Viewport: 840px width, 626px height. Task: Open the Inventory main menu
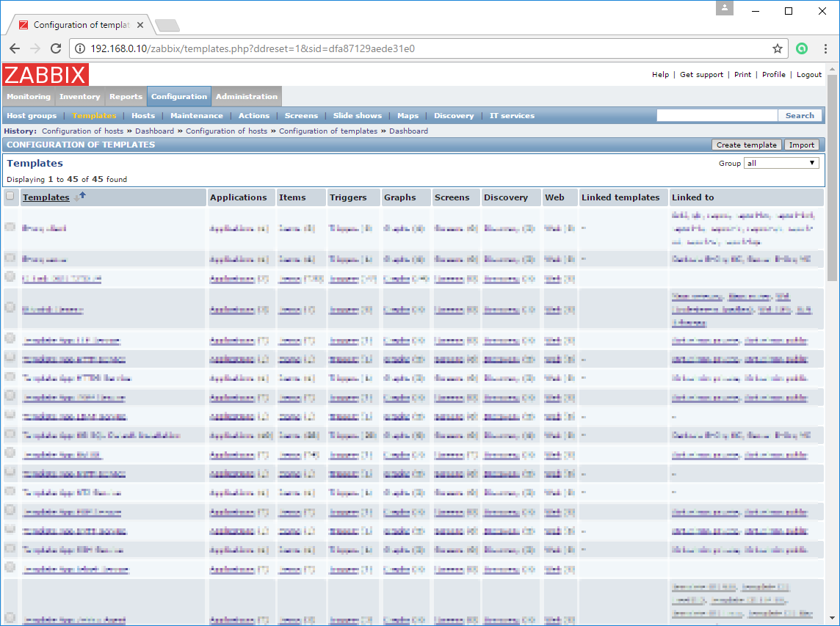point(80,96)
